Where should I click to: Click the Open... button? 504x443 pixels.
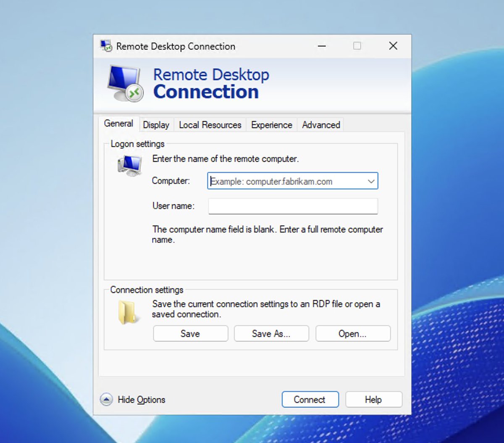(x=353, y=334)
